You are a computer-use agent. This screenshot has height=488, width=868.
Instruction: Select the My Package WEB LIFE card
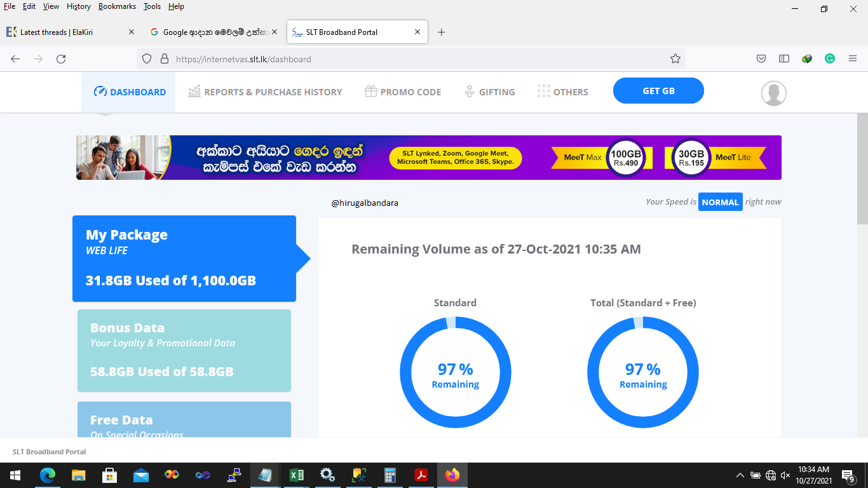point(184,259)
